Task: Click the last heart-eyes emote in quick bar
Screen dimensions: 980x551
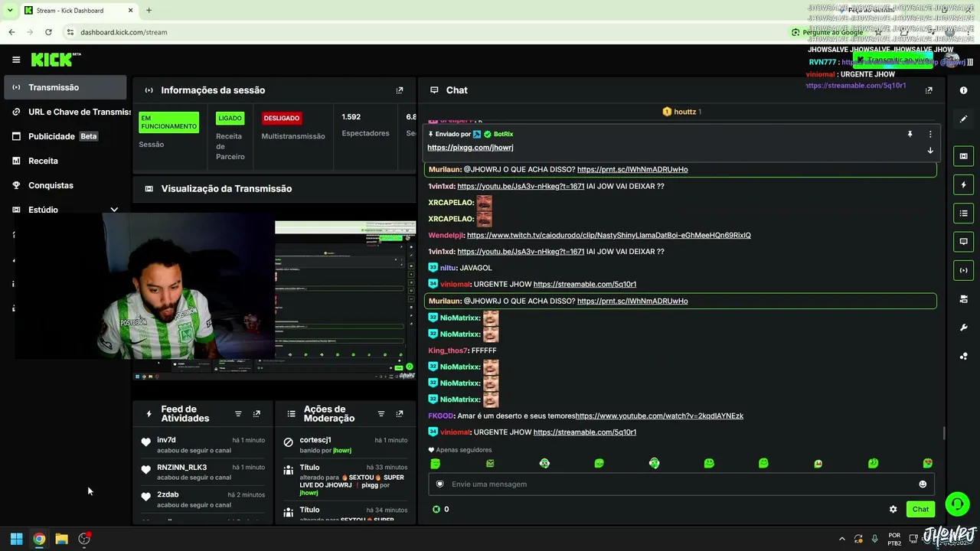Action: click(x=928, y=463)
